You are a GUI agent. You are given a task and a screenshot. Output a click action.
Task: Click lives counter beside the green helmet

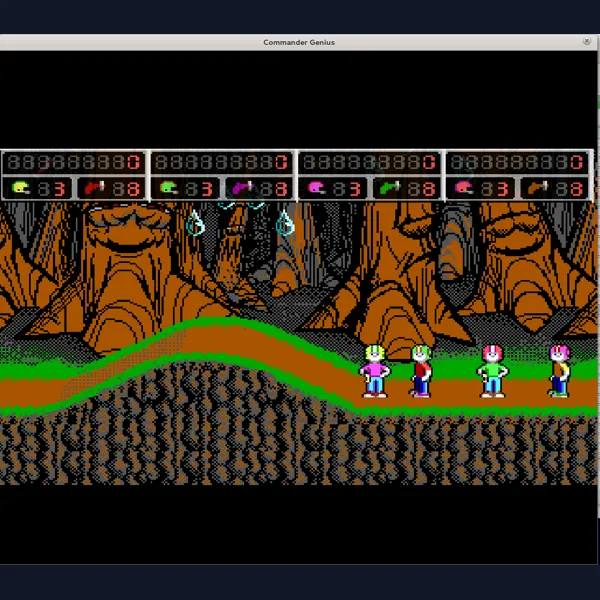[200, 189]
